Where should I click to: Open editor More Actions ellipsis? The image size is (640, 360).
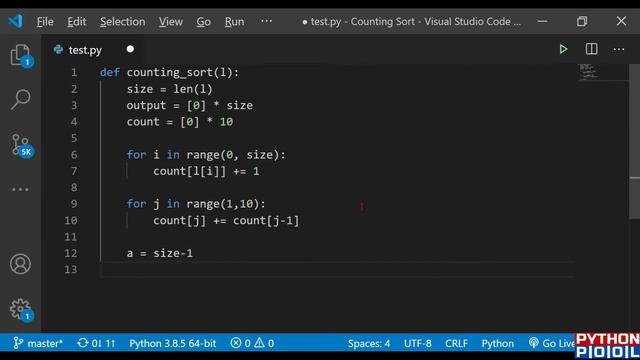(x=619, y=49)
